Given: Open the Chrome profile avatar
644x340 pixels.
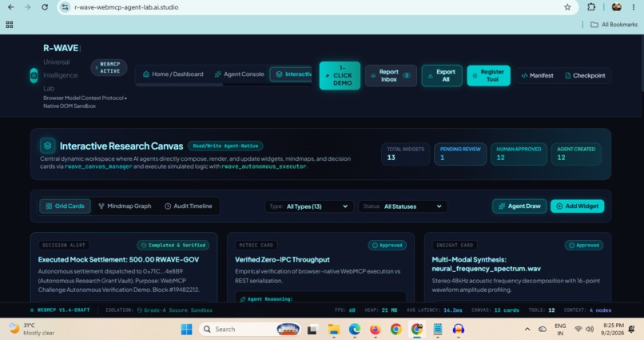Looking at the screenshot, I should 616,7.
